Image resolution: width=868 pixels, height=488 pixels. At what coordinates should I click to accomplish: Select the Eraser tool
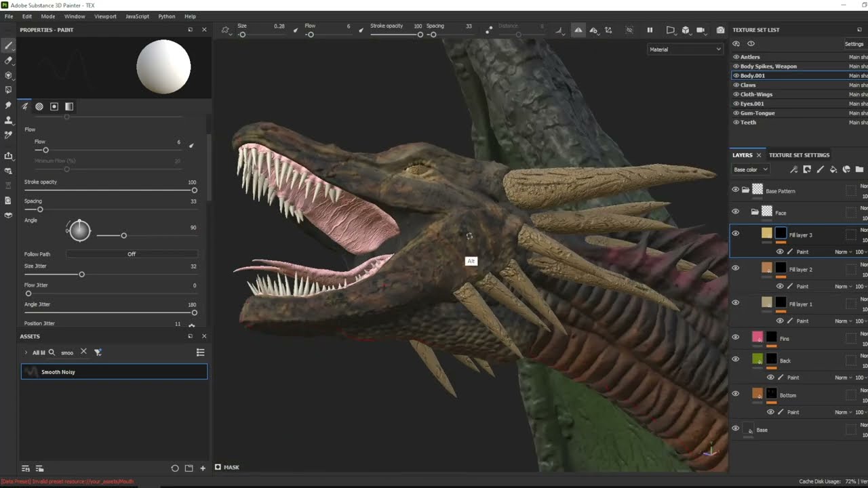(x=8, y=60)
